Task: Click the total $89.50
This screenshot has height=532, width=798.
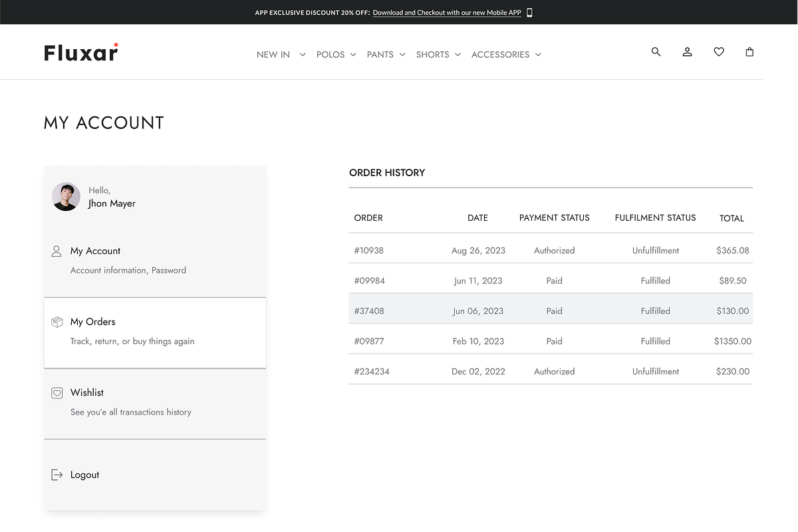Action: [733, 281]
